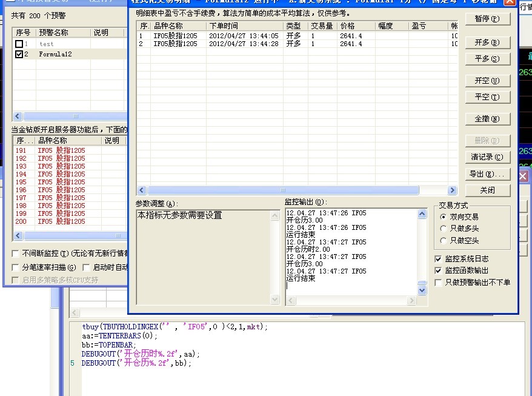Click the 平多 close-long button
This screenshot has height=396, width=532.
tap(487, 59)
